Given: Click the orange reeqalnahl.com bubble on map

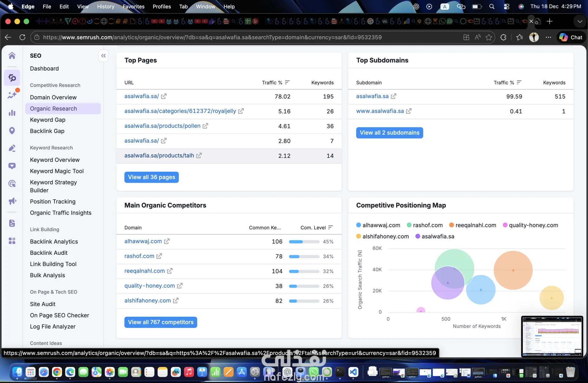Looking at the screenshot, I should 513,270.
